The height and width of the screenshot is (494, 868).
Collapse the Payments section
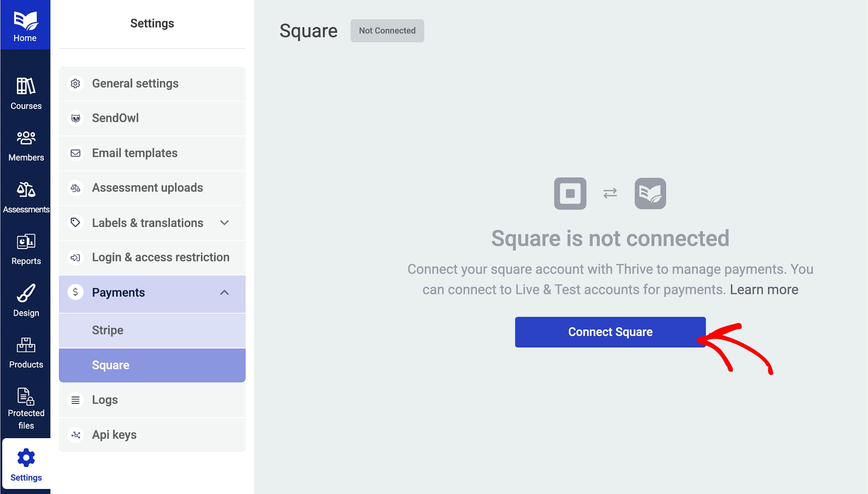224,292
